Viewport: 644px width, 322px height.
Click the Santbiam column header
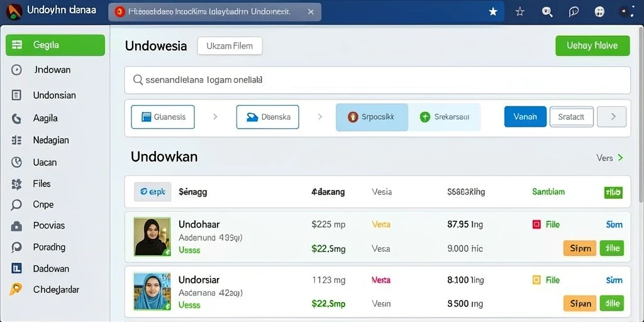[x=548, y=192]
